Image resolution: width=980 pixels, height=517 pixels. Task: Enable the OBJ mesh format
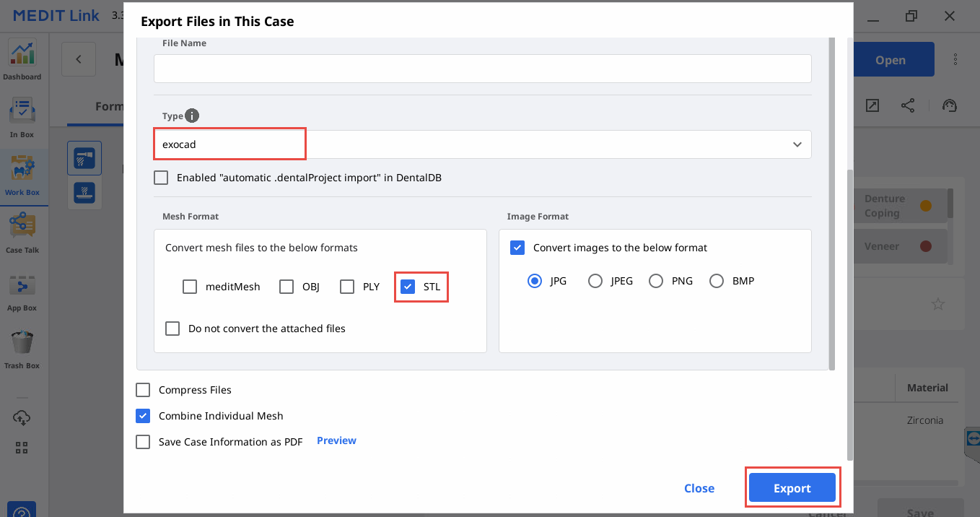(286, 287)
